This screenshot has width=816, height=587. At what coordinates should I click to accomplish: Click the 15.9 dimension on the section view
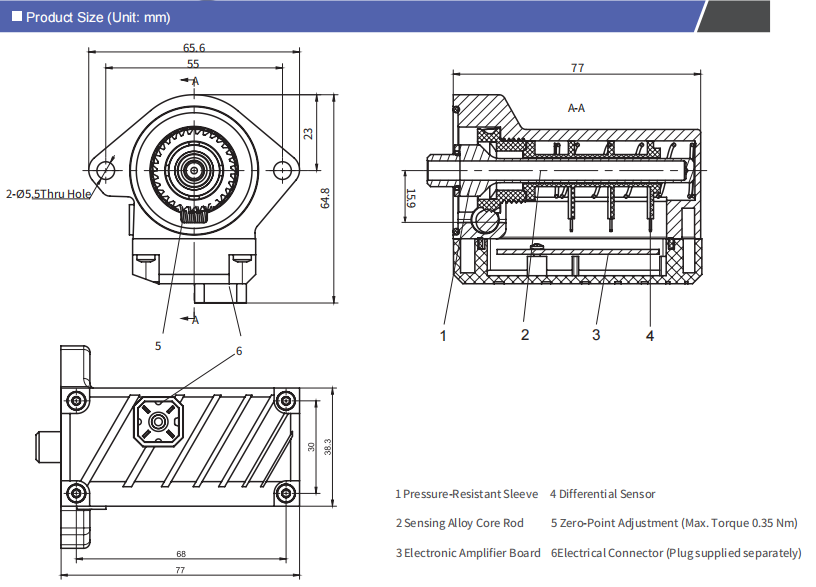tap(410, 196)
